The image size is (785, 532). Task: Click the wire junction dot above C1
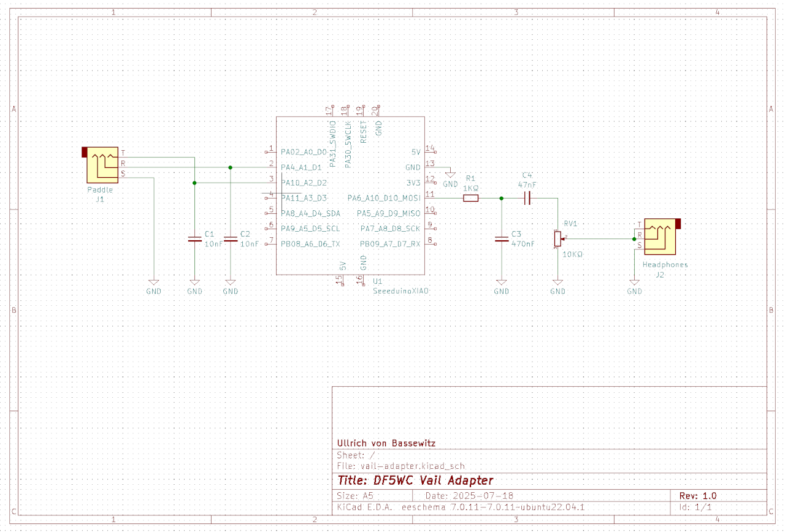point(194,183)
